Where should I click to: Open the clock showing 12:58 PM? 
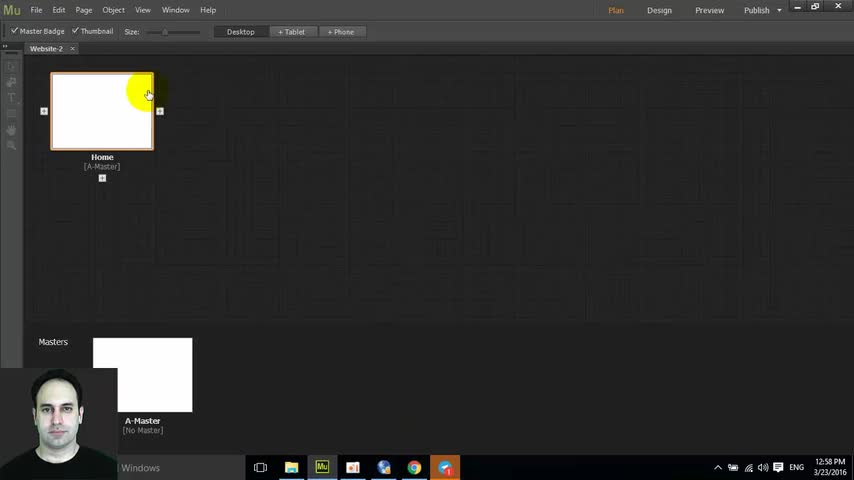pyautogui.click(x=830, y=467)
